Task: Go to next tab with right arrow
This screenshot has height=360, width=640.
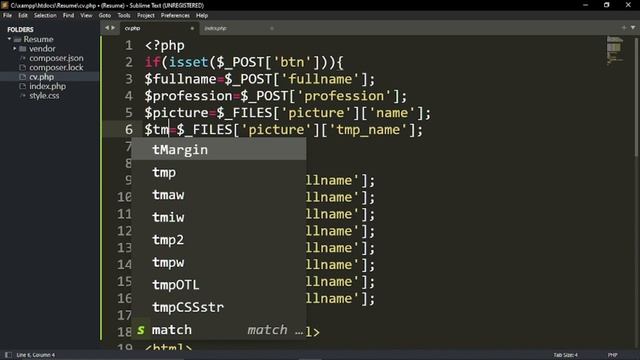Action: click(x=113, y=28)
